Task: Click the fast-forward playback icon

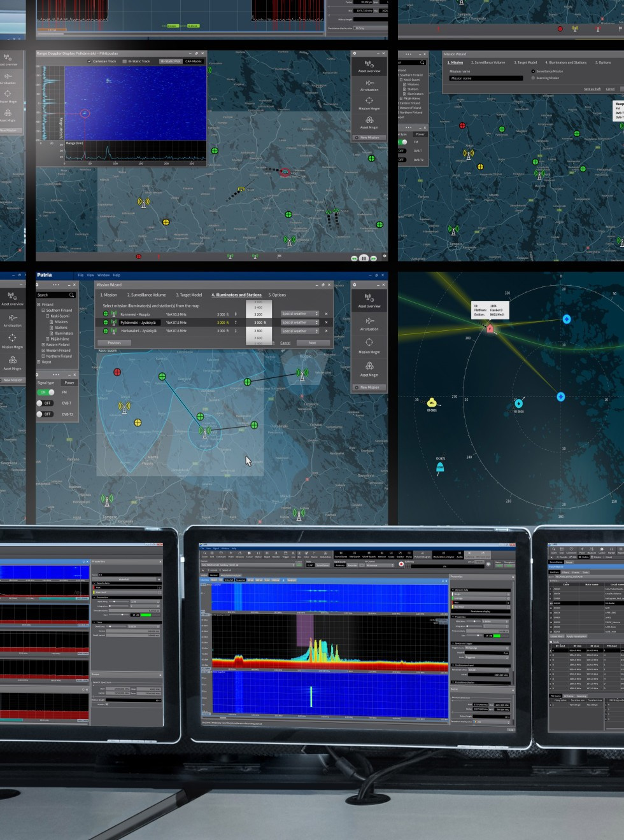Action: pyautogui.click(x=374, y=258)
